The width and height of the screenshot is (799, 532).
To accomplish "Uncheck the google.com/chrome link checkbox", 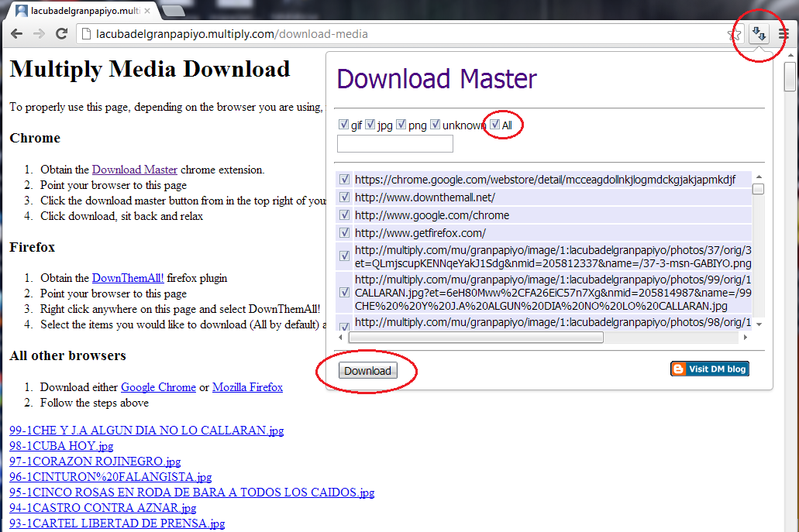I will coord(344,215).
